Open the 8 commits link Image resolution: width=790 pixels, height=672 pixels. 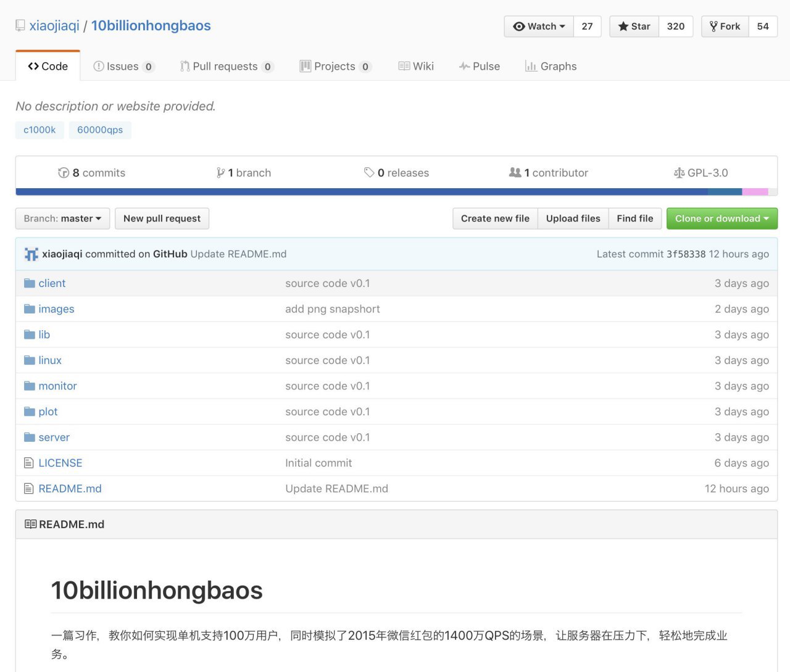tap(92, 173)
